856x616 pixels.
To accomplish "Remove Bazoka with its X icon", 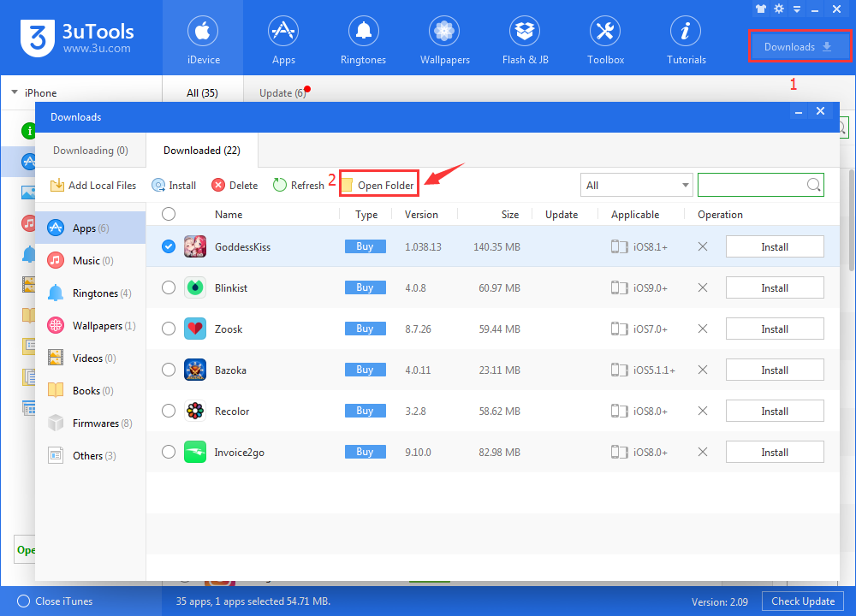I will 703,370.
